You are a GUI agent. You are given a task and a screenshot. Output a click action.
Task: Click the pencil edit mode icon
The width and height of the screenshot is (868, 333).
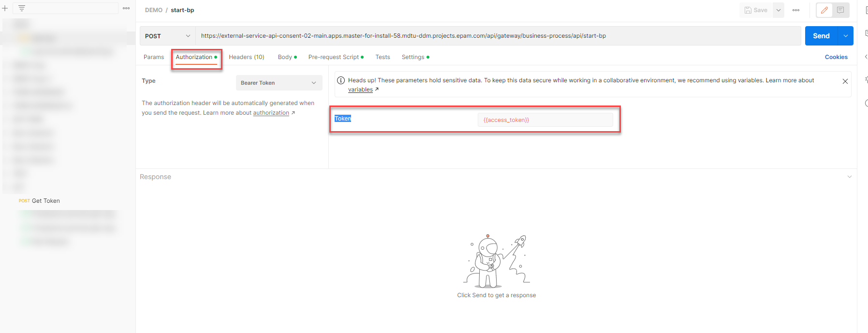tap(824, 10)
